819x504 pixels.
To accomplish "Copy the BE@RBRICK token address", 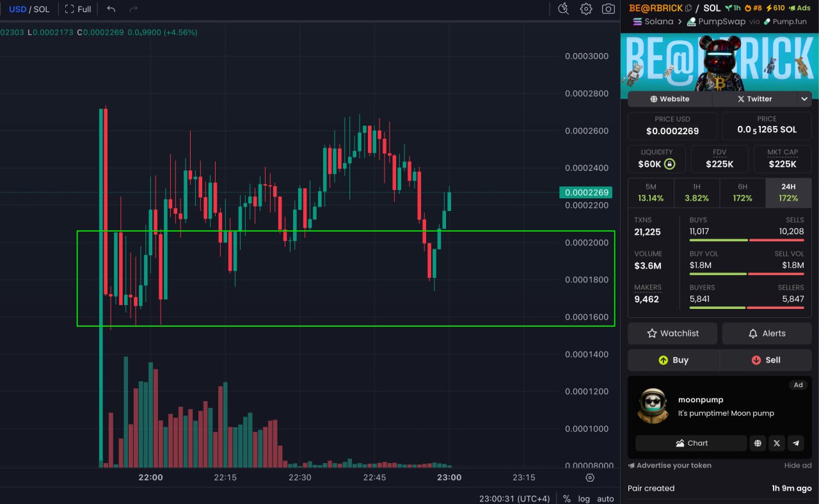I will [688, 8].
